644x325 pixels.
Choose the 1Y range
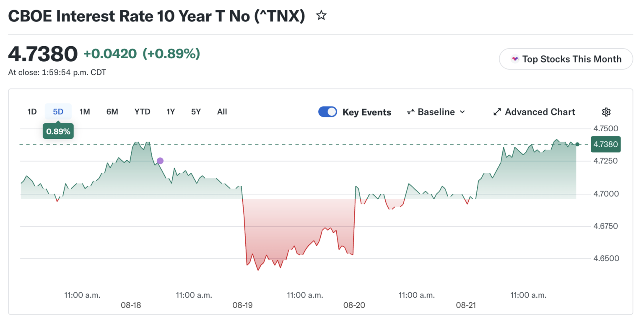coord(171,112)
